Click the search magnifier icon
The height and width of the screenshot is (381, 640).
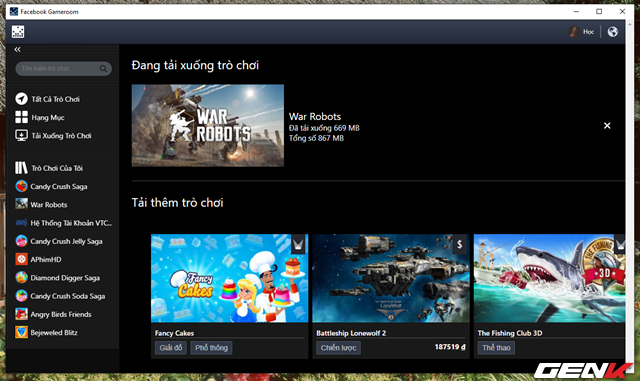[103, 69]
